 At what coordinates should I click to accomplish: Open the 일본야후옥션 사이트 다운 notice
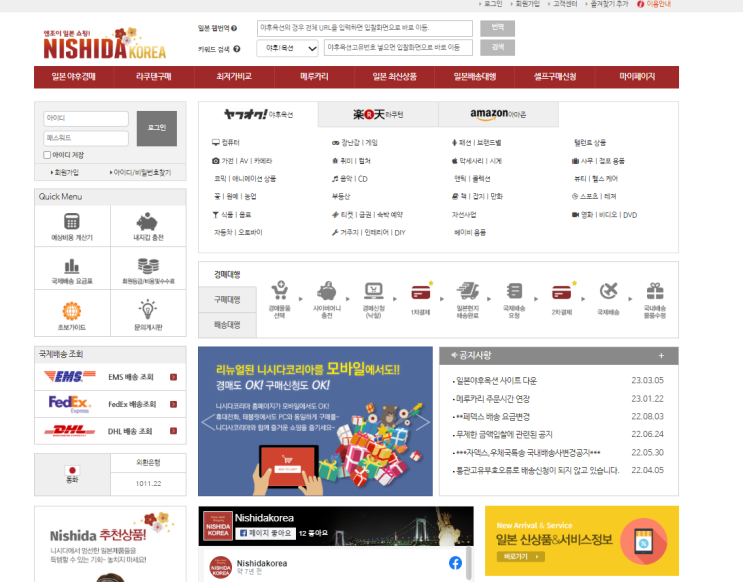(x=496, y=381)
